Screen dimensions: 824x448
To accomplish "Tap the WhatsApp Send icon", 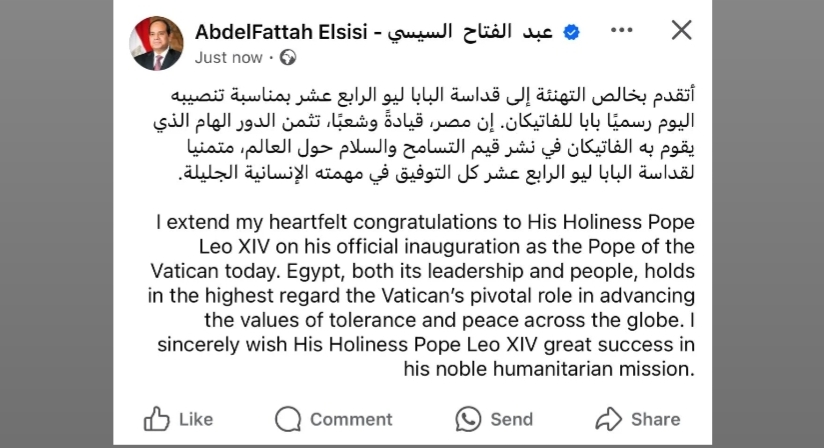I will [468, 419].
